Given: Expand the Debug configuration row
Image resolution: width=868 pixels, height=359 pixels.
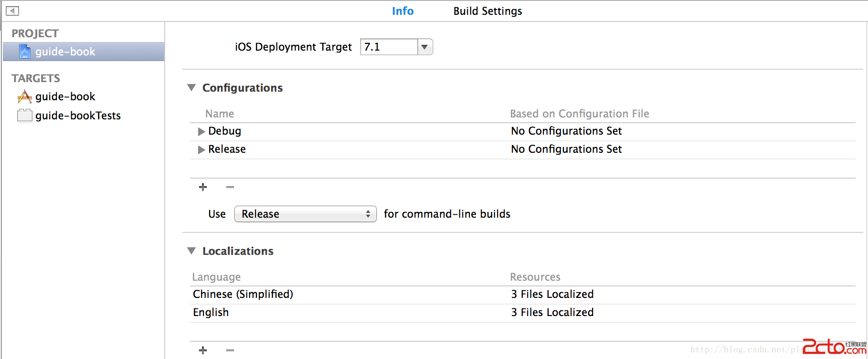Looking at the screenshot, I should coord(201,131).
